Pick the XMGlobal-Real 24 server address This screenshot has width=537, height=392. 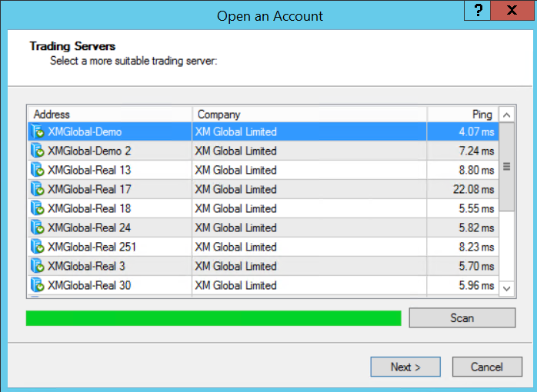89,228
